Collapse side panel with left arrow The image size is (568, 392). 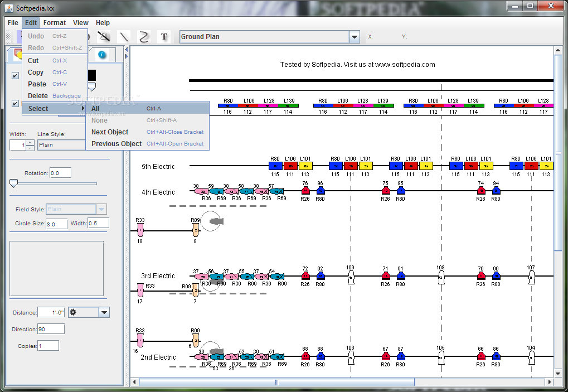pos(127,50)
